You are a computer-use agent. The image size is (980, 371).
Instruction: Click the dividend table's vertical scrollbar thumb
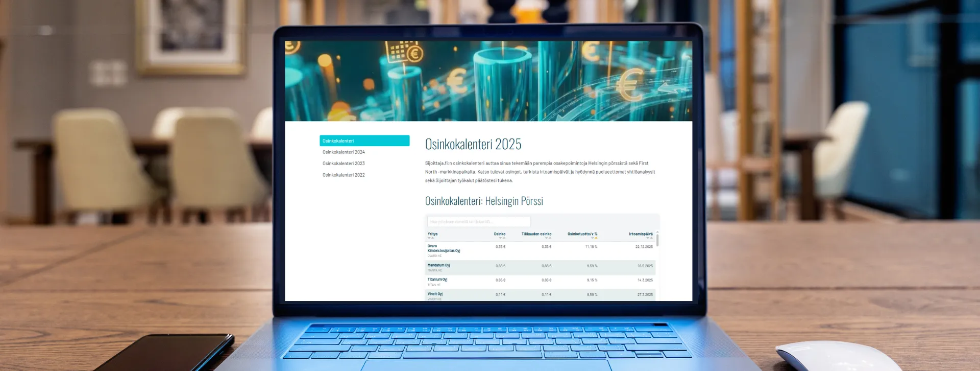[x=657, y=240]
